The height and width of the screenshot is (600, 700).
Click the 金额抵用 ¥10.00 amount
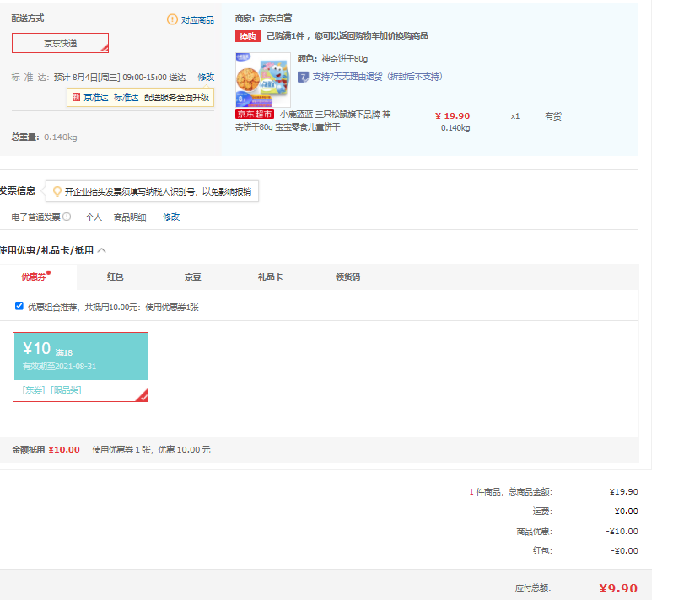(x=64, y=450)
